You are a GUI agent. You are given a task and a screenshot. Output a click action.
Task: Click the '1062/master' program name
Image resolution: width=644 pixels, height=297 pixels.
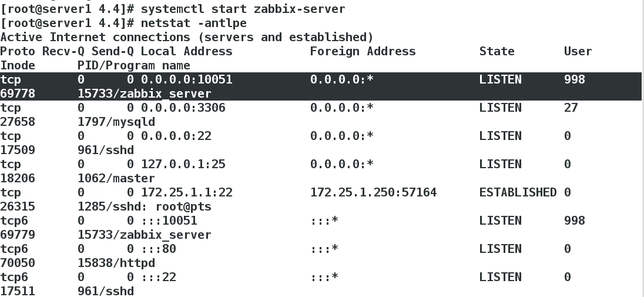point(116,178)
